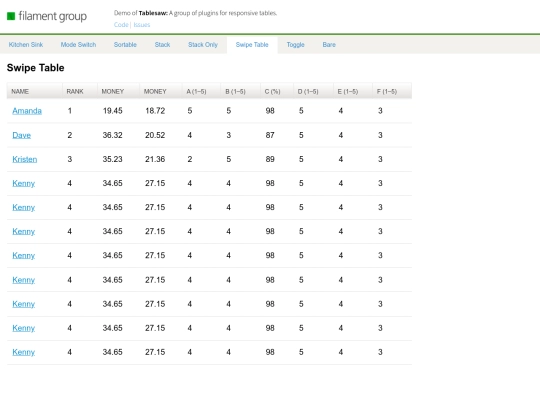
Task: Select the E (1–5) column header
Action: click(353, 91)
